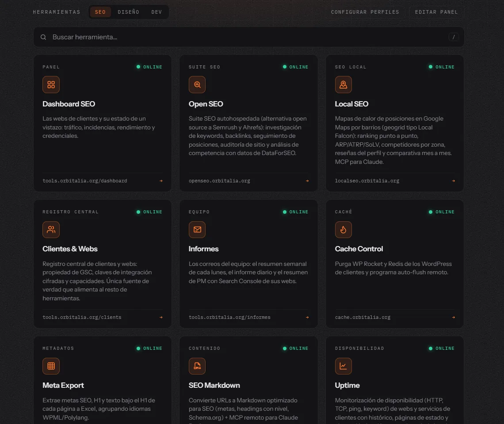The width and height of the screenshot is (504, 424).
Task: Click the SUITE SEO category label
Action: (204, 67)
